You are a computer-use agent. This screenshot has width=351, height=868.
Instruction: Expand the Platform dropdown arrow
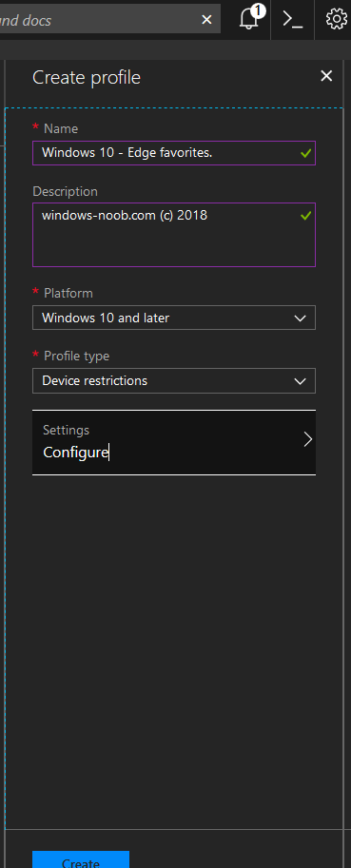coord(300,318)
